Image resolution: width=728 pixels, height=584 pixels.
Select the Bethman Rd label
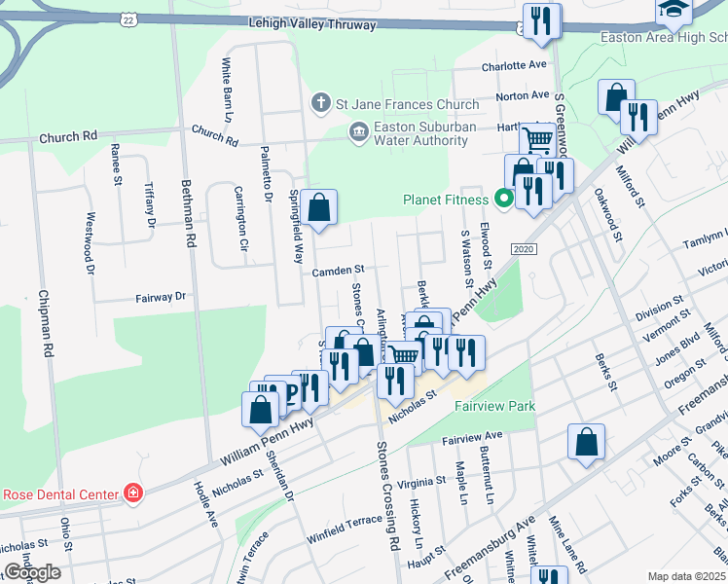(x=188, y=213)
